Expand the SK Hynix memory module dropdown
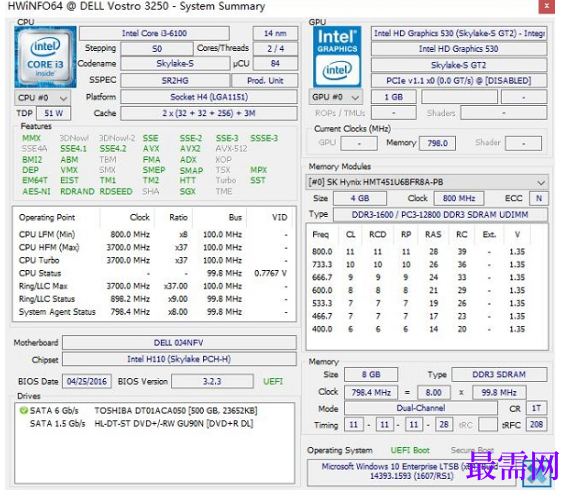The width and height of the screenshot is (578, 497). [427, 182]
